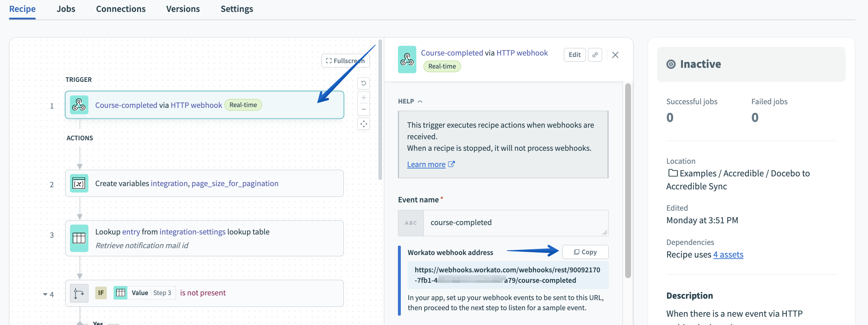Image resolution: width=868 pixels, height=325 pixels.
Task: Open the Settings tab
Action: 237,9
